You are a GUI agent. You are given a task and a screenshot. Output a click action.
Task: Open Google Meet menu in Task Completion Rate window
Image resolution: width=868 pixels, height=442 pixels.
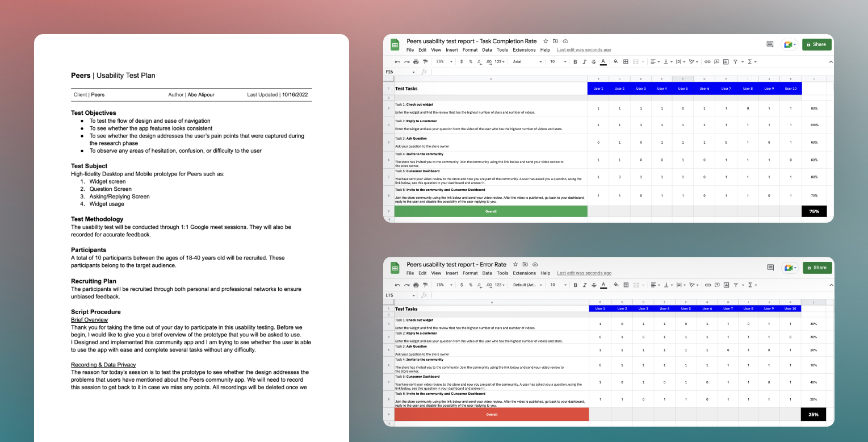coord(789,44)
